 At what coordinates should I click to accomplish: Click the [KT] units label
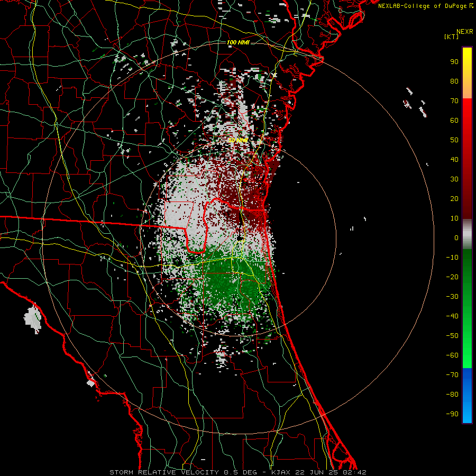point(452,36)
